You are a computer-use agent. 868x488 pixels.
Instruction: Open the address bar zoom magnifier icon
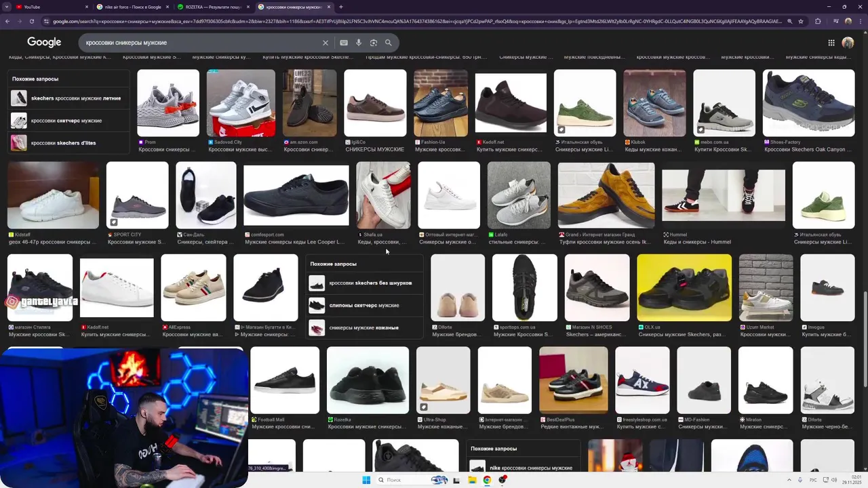pyautogui.click(x=789, y=21)
